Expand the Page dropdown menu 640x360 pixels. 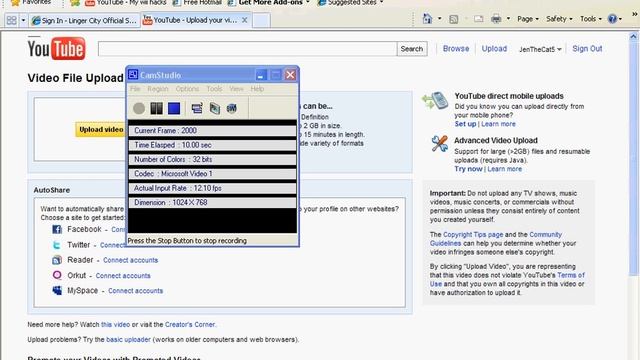[528, 19]
